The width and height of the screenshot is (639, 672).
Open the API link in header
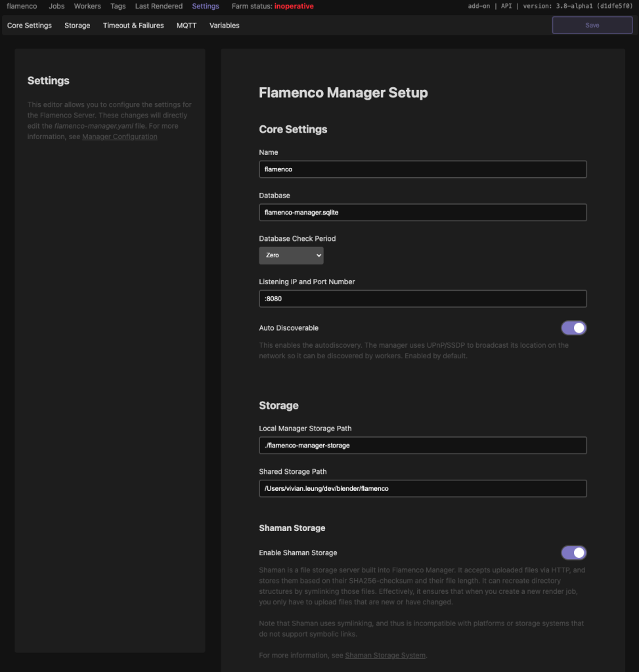(508, 6)
